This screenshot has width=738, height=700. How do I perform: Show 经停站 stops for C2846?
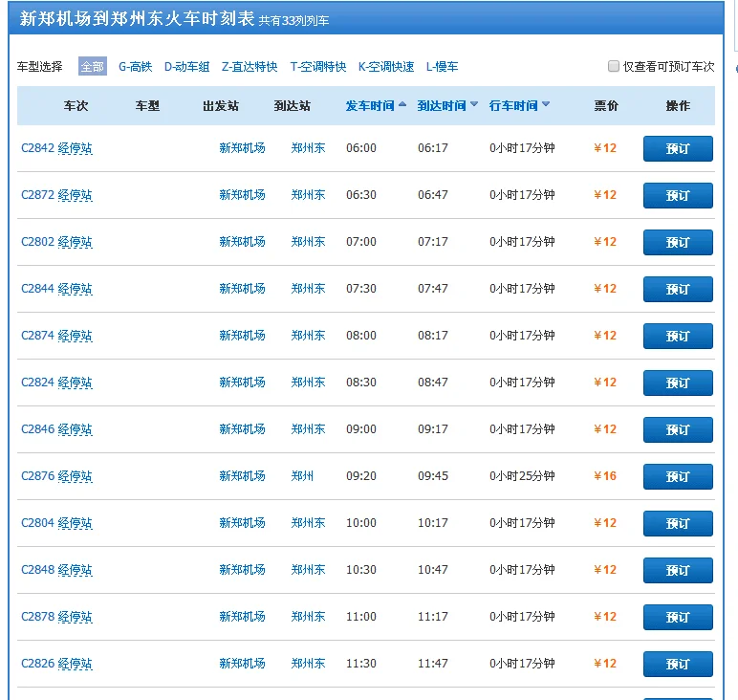pyautogui.click(x=75, y=429)
